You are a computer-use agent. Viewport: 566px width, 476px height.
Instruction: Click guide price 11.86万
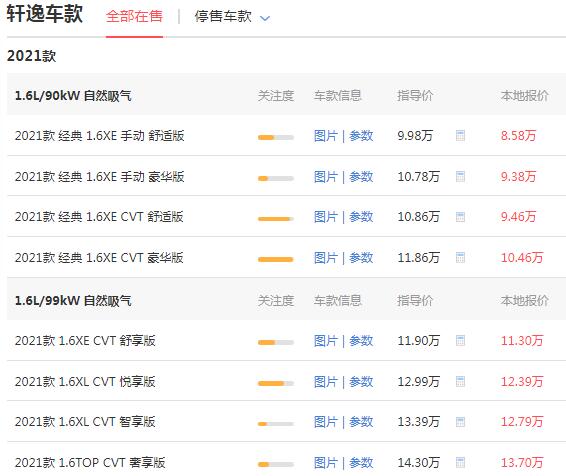(x=419, y=258)
